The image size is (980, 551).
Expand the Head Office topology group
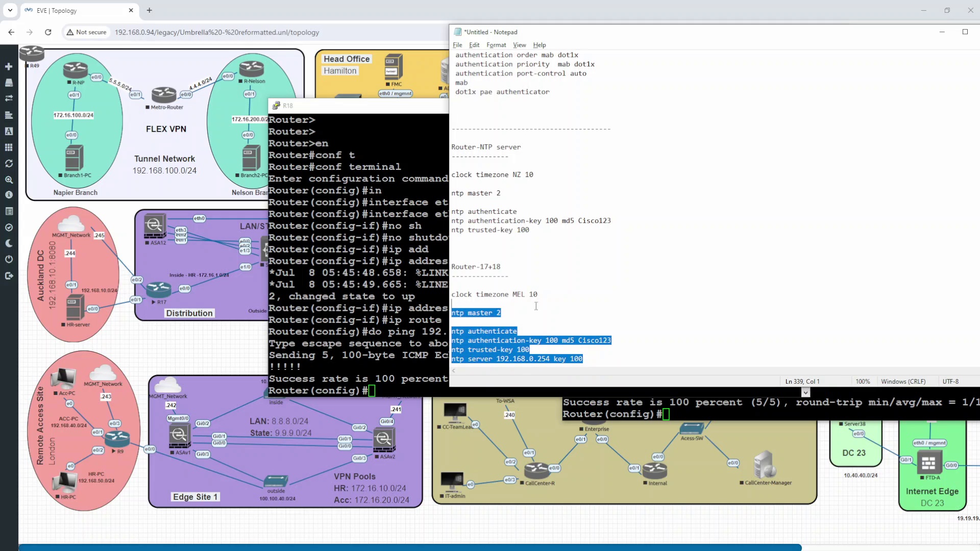coord(347,59)
